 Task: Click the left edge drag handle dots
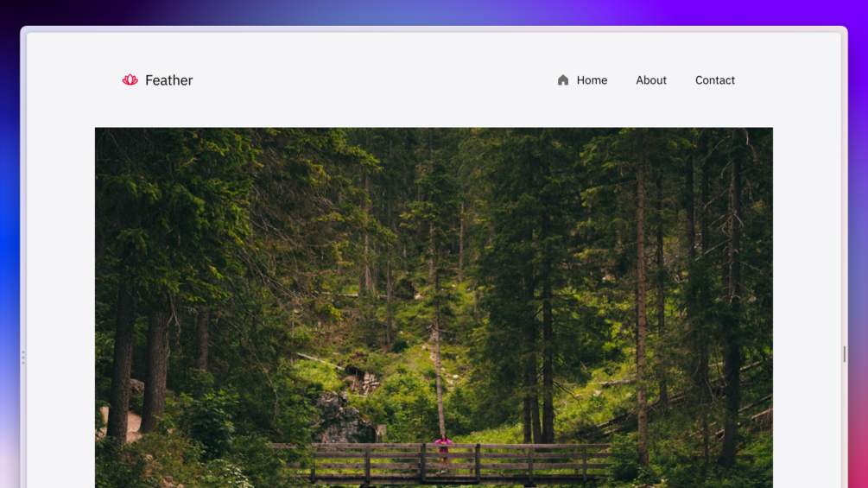(x=23, y=358)
